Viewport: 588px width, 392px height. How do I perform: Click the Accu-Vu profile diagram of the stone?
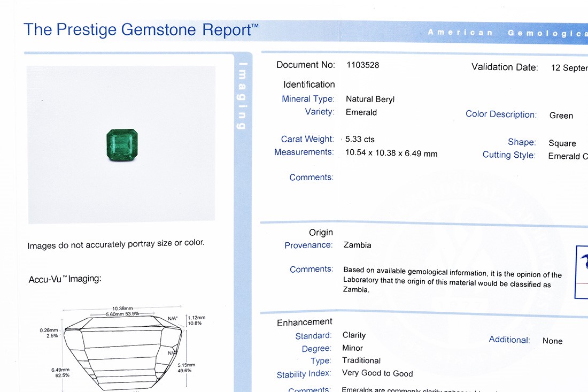point(123,353)
